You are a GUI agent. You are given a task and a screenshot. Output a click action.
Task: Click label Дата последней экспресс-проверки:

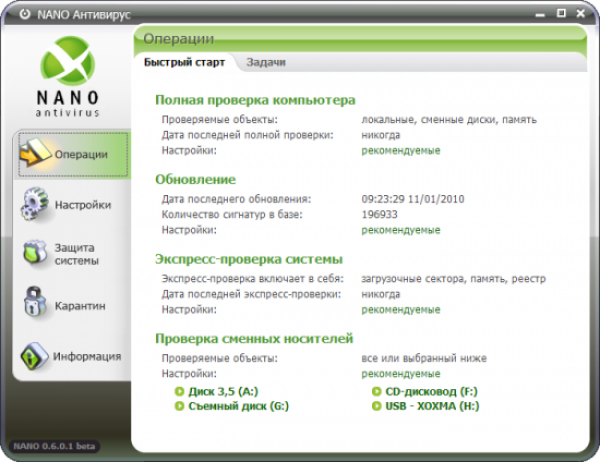(x=251, y=294)
